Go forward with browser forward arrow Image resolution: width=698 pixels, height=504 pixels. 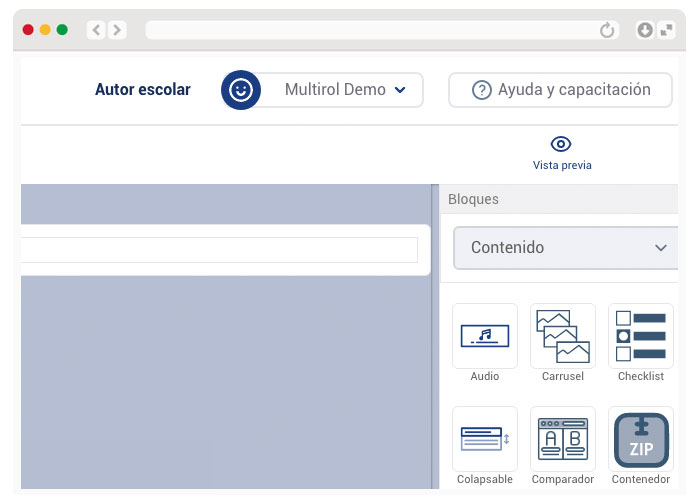(x=118, y=30)
